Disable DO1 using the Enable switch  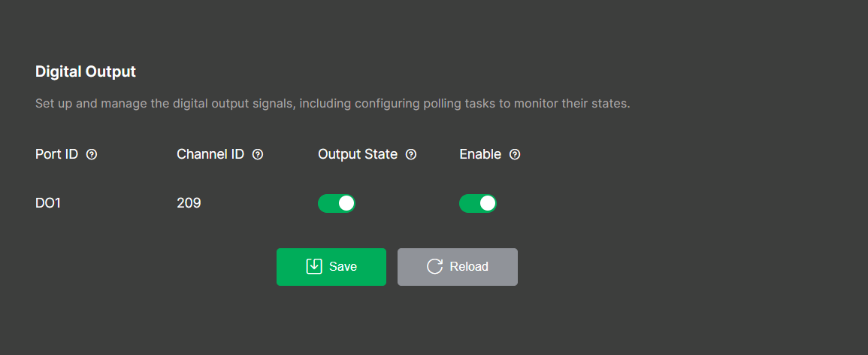click(x=478, y=203)
